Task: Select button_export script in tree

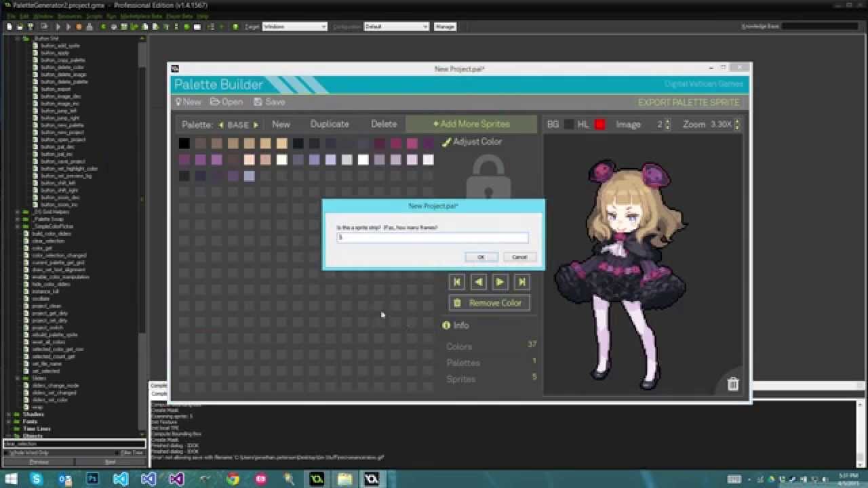Action: tap(56, 89)
